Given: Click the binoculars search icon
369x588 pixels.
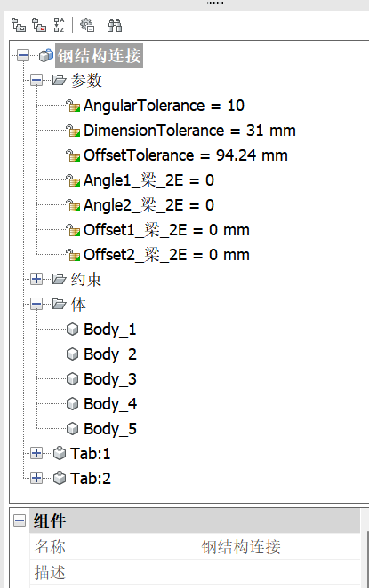Looking at the screenshot, I should point(115,25).
